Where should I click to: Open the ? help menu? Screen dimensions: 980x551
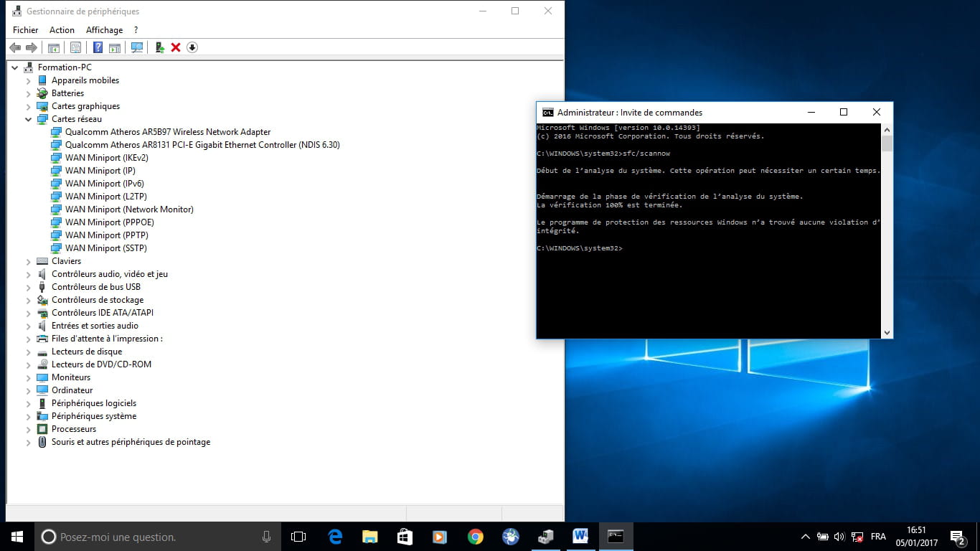136,30
